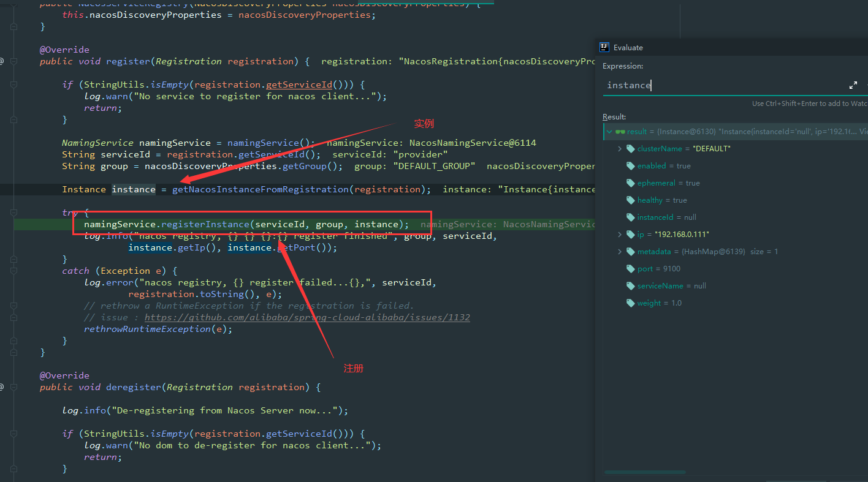Click the @Override annotation above register
Viewport: 868px width, 482px height.
[x=64, y=50]
